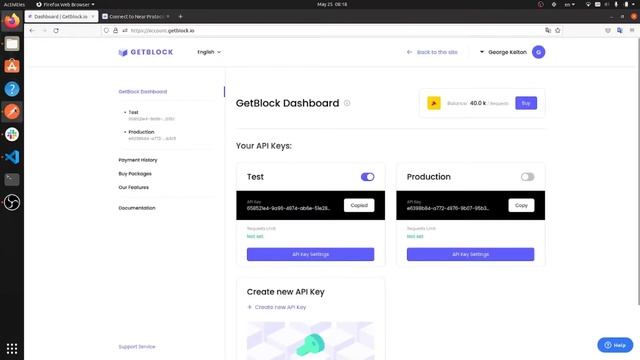Click the translate page icon in address bar

coord(548,31)
